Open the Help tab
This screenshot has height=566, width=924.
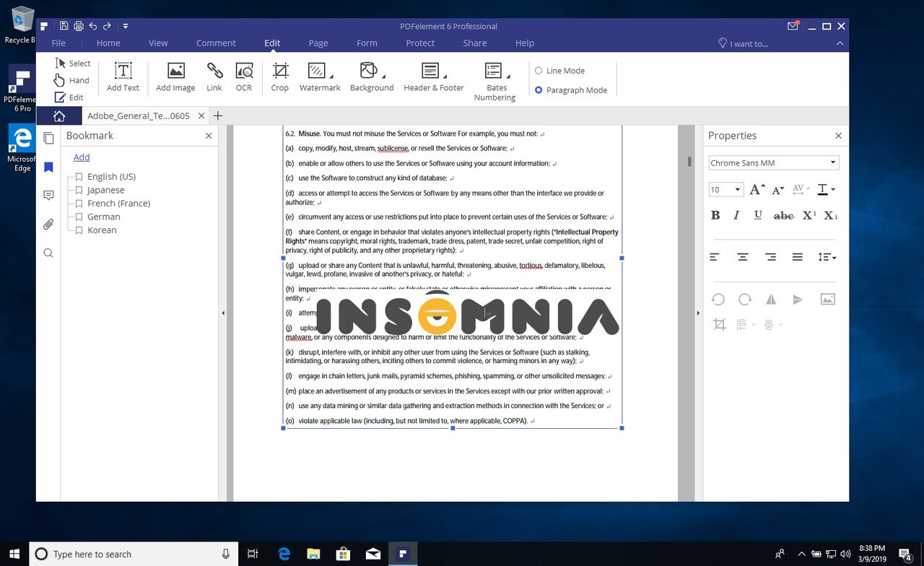click(525, 43)
